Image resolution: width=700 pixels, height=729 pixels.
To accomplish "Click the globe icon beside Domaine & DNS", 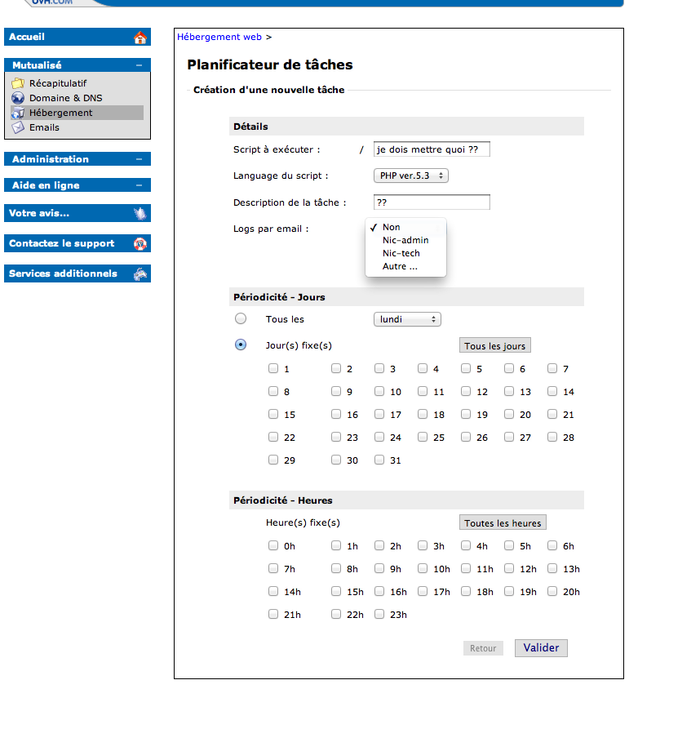I will click(x=18, y=98).
